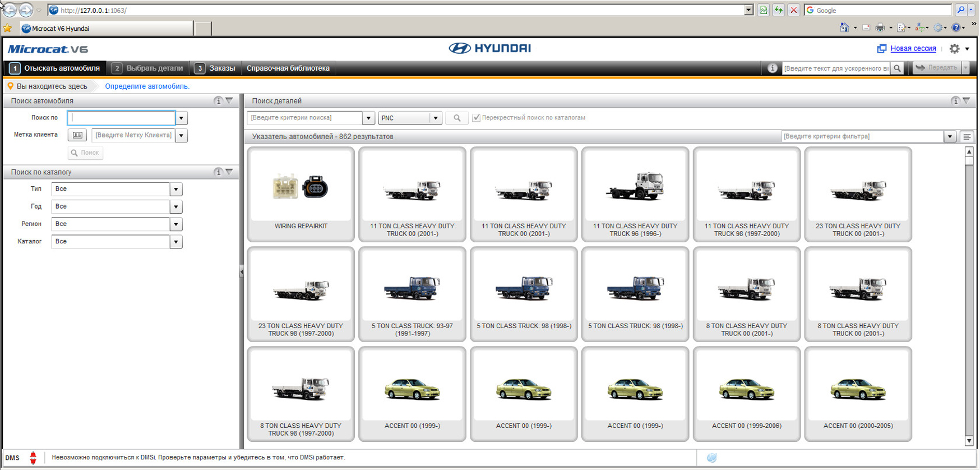The width and height of the screenshot is (980, 470).
Task: Collapse the left sidebar via splitter handle
Action: click(242, 272)
